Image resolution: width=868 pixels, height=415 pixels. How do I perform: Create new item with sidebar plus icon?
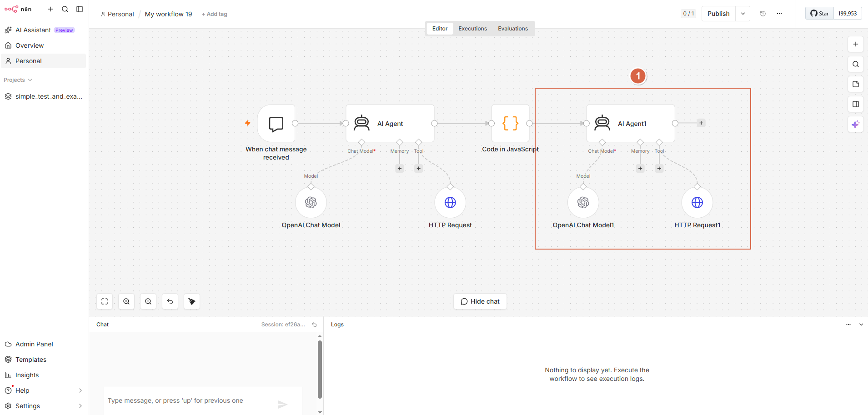tap(50, 9)
